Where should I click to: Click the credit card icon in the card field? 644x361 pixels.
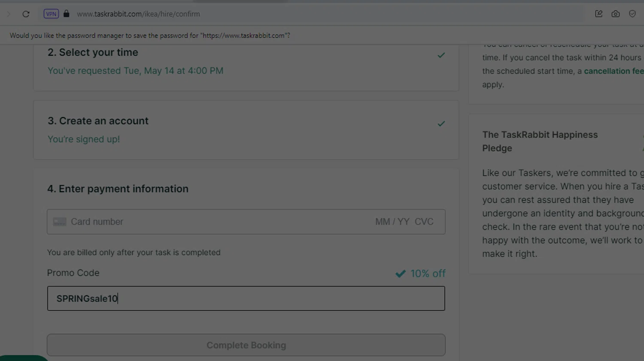[x=60, y=222]
